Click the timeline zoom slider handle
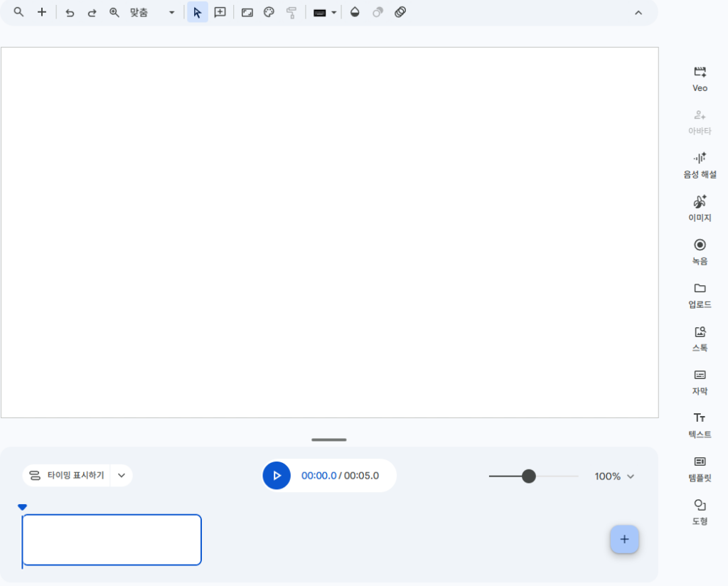Screen dimensions: 728x586 [528, 476]
